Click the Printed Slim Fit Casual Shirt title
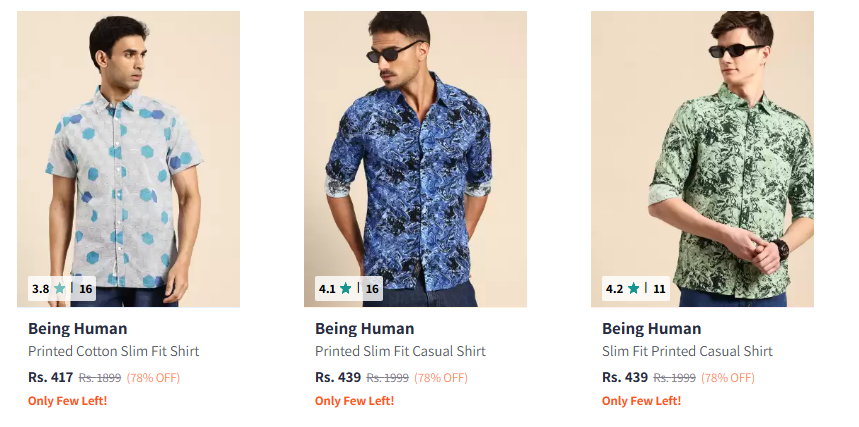 (400, 351)
